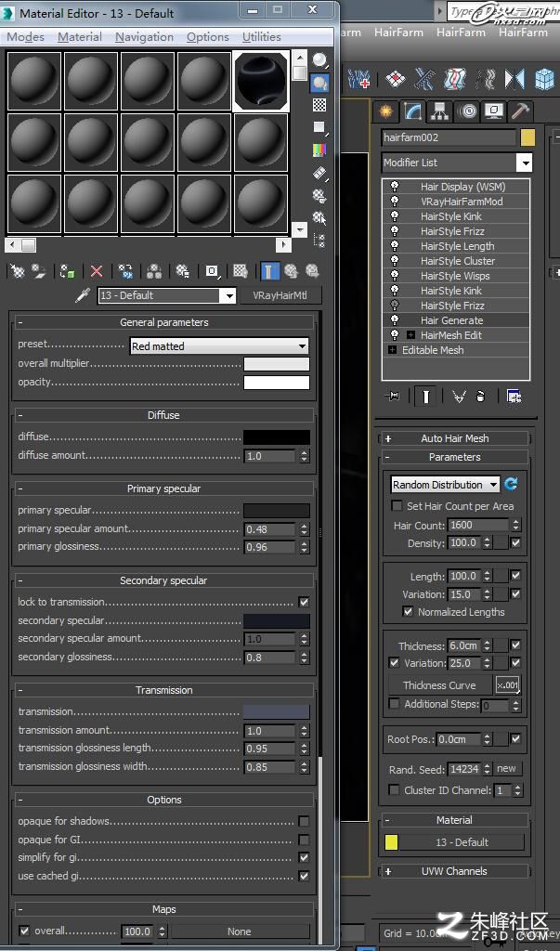
Task: Click the Go Forward to Sibling icon
Action: 312,271
